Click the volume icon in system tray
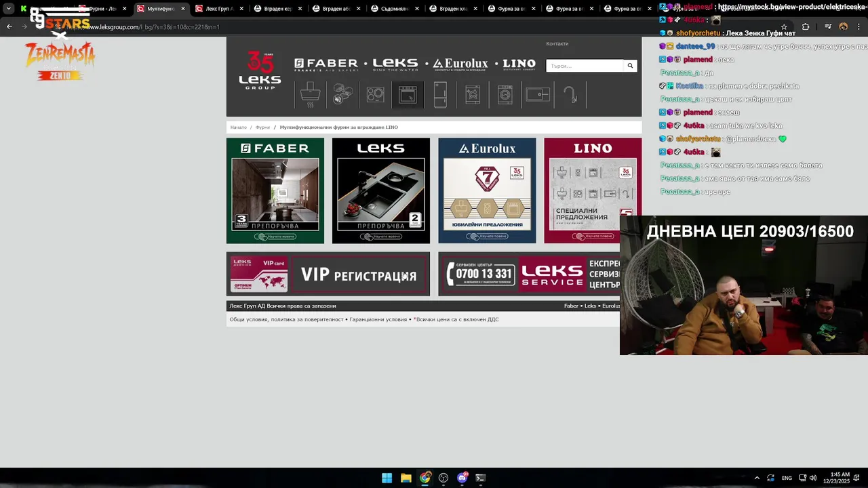The width and height of the screenshot is (868, 488). pos(812,478)
